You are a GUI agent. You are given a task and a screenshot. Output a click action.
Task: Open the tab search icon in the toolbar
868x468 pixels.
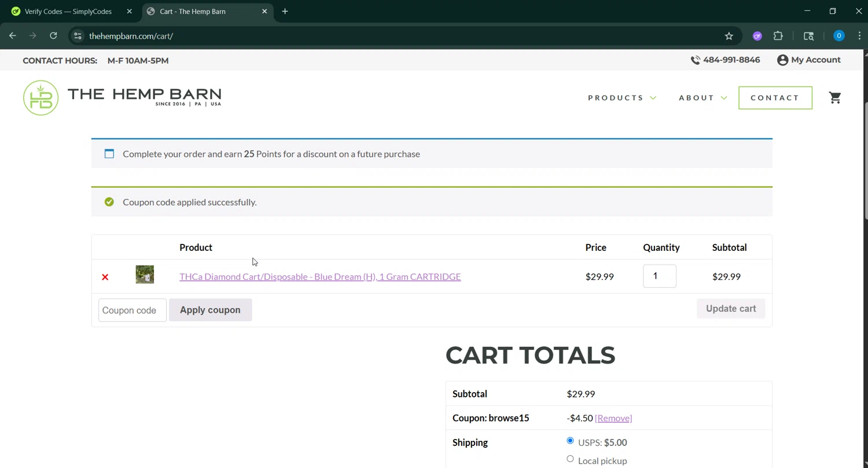(x=809, y=36)
